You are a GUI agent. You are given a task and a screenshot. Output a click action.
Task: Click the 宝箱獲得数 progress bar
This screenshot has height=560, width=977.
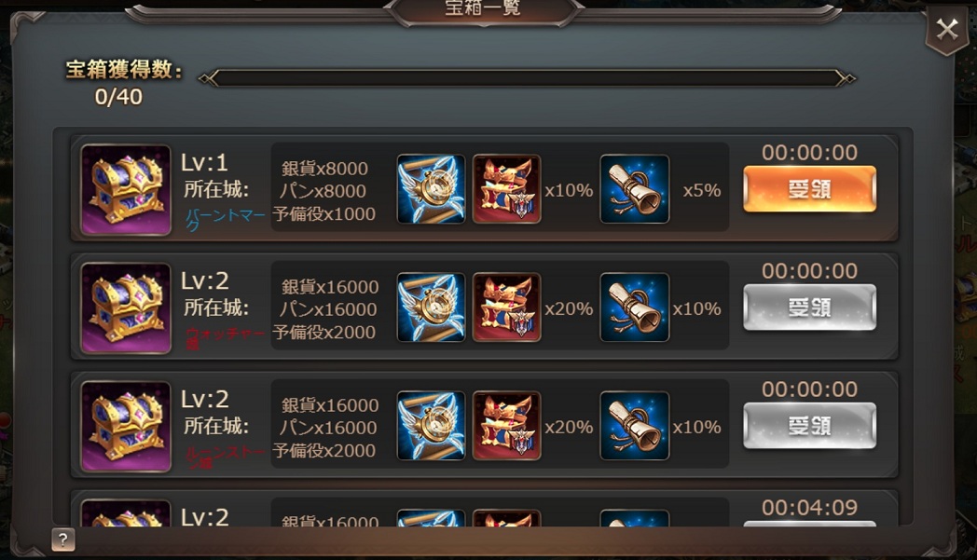click(527, 78)
